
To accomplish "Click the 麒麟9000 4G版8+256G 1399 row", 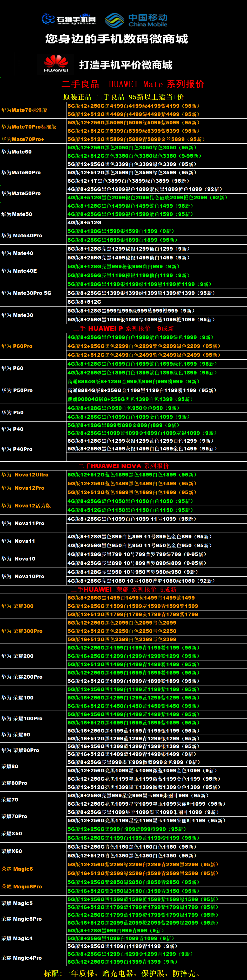I will pyautogui.click(x=157, y=399).
